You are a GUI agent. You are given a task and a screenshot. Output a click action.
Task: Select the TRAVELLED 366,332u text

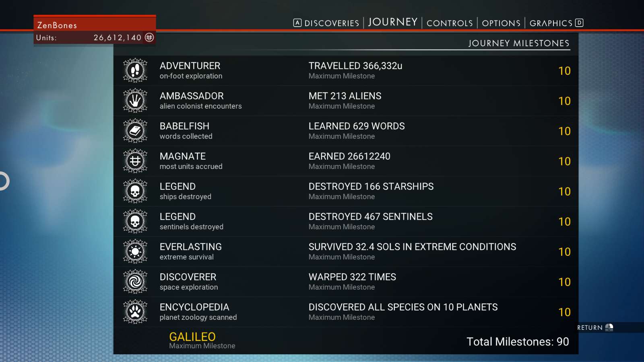pyautogui.click(x=355, y=66)
